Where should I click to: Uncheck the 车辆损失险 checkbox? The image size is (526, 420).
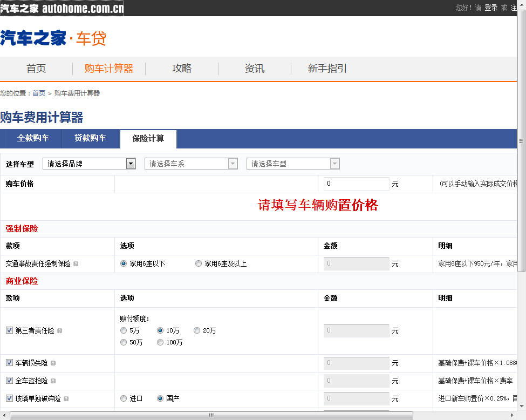[9, 363]
